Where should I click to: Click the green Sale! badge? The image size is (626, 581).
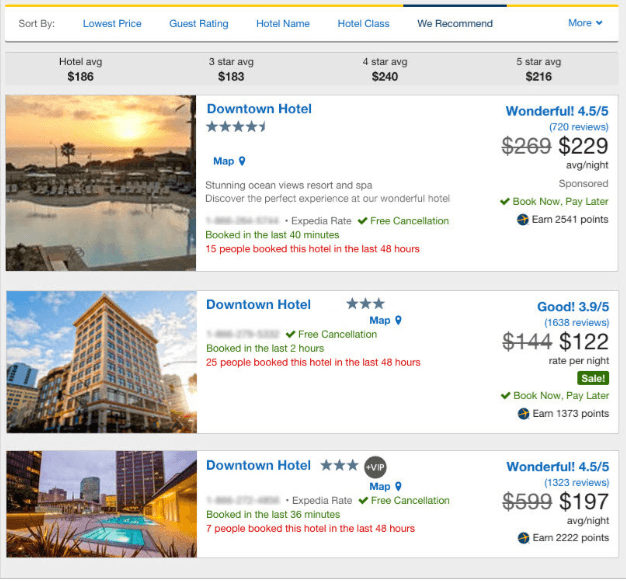click(x=593, y=378)
